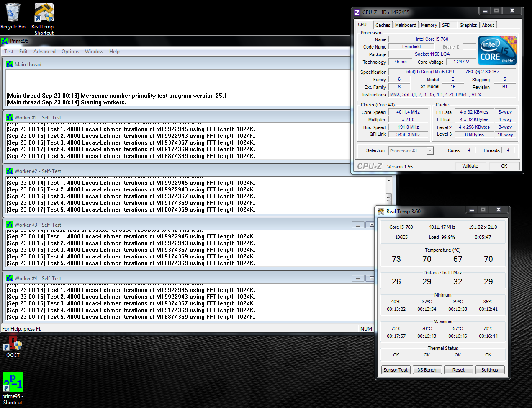Image resolution: width=532 pixels, height=408 pixels.
Task: Click the Intel Core i5 logo image
Action: coord(497,50)
